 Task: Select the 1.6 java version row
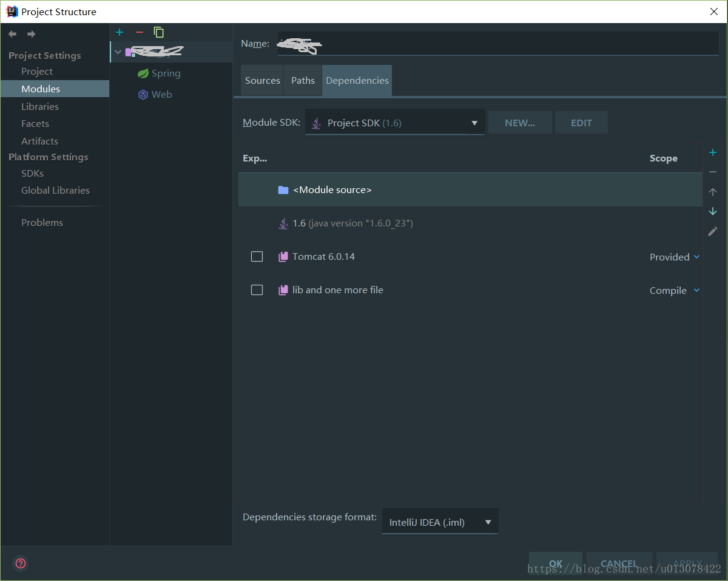470,223
